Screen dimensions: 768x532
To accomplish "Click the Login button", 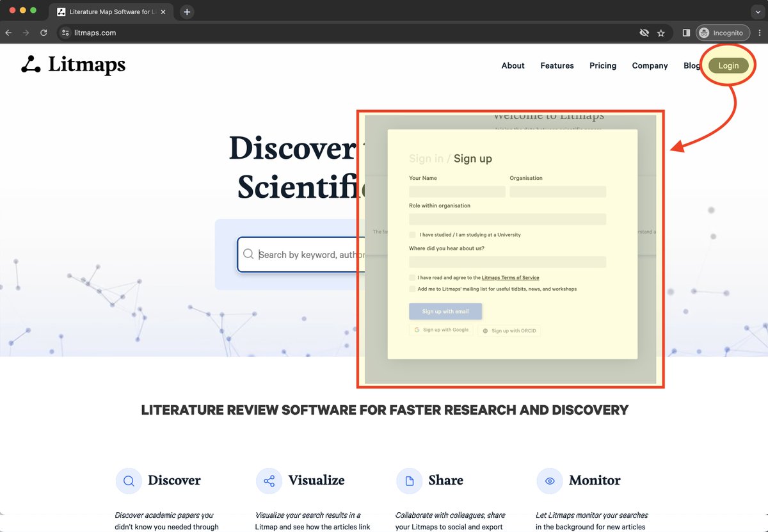I will point(728,65).
